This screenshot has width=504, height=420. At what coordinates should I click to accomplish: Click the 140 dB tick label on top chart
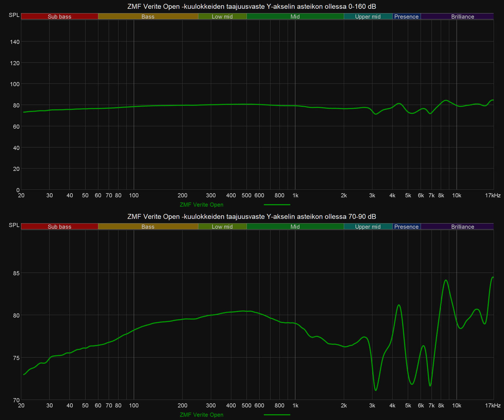tap(15, 42)
